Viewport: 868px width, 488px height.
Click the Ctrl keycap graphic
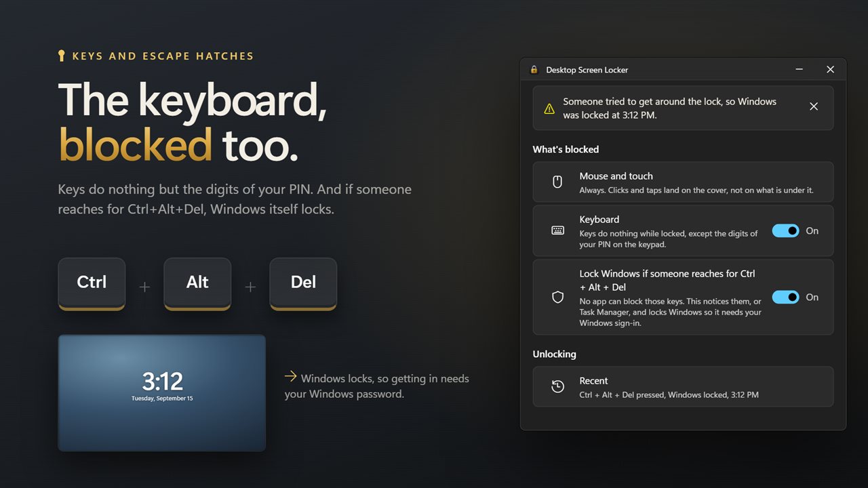pyautogui.click(x=92, y=283)
